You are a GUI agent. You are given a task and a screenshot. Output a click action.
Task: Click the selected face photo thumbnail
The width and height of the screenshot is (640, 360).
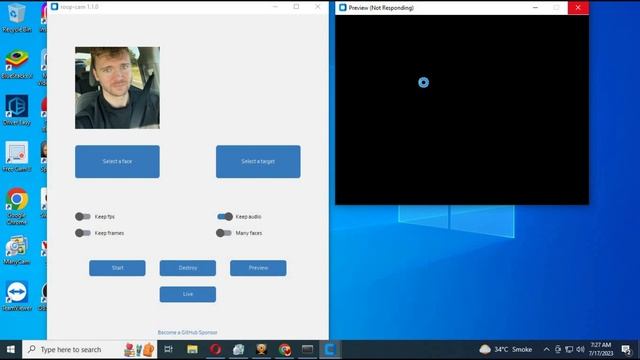pos(117,88)
